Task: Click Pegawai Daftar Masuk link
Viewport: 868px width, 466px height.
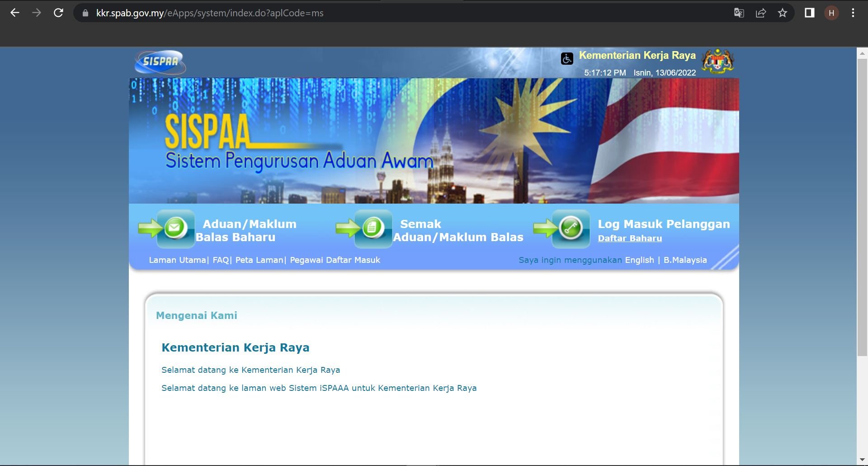Action: coord(335,260)
